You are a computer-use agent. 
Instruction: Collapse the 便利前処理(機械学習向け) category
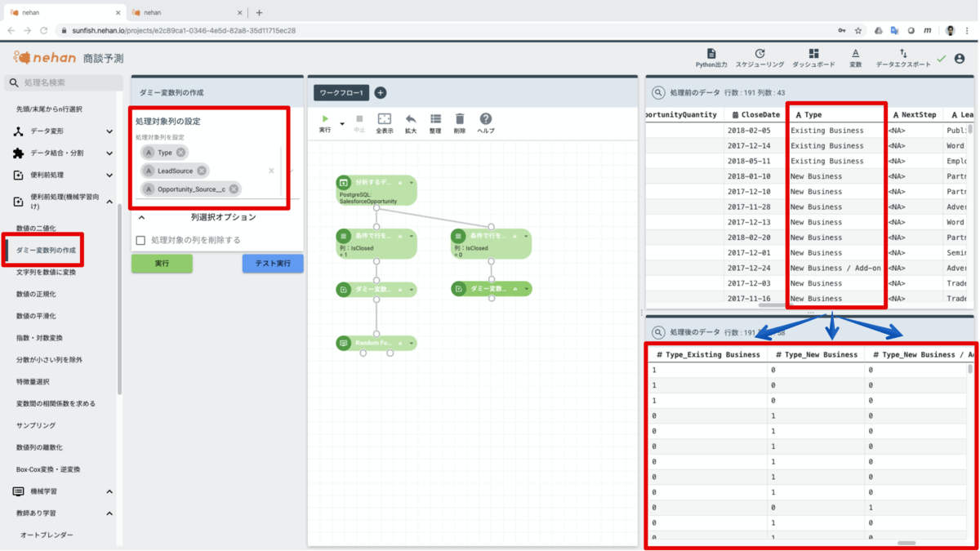click(x=109, y=201)
